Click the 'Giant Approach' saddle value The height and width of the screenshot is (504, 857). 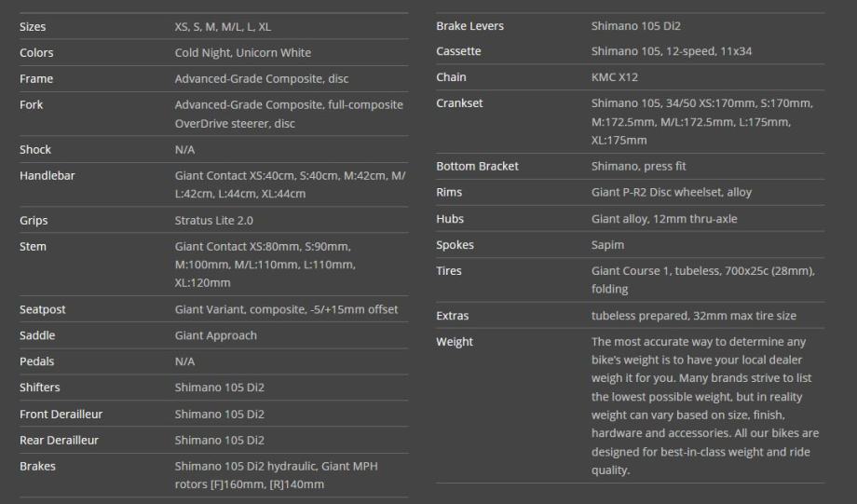[215, 335]
